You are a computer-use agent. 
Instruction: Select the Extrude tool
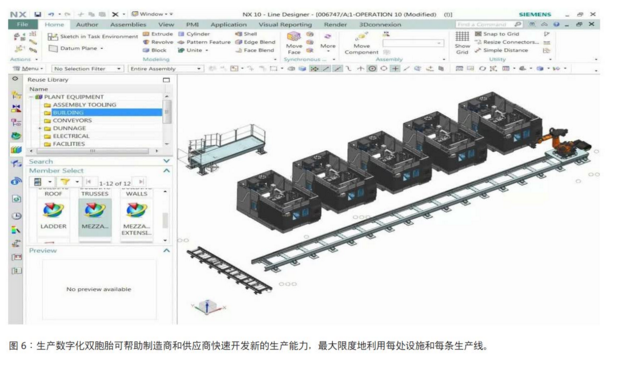pyautogui.click(x=158, y=34)
